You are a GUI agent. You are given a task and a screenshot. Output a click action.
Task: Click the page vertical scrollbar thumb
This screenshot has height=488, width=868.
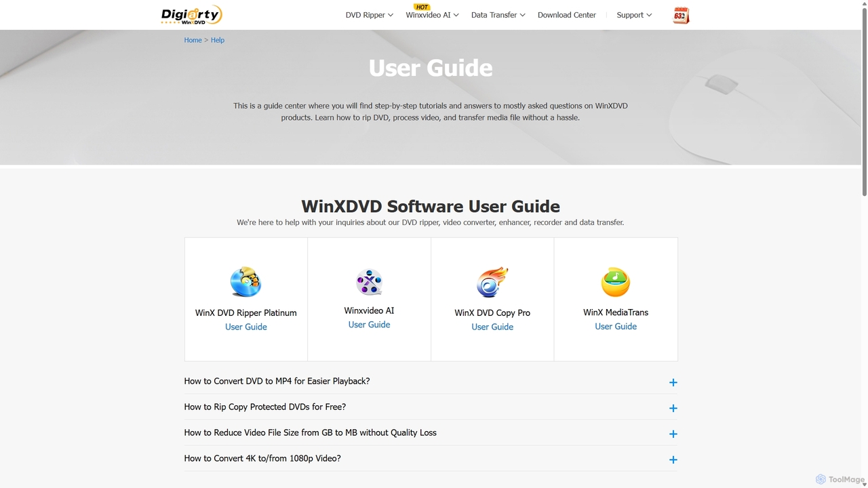[x=864, y=102]
